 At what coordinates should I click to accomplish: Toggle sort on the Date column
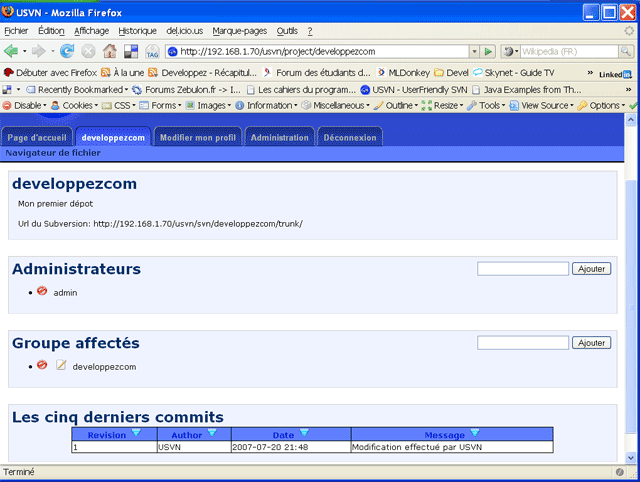pos(304,433)
